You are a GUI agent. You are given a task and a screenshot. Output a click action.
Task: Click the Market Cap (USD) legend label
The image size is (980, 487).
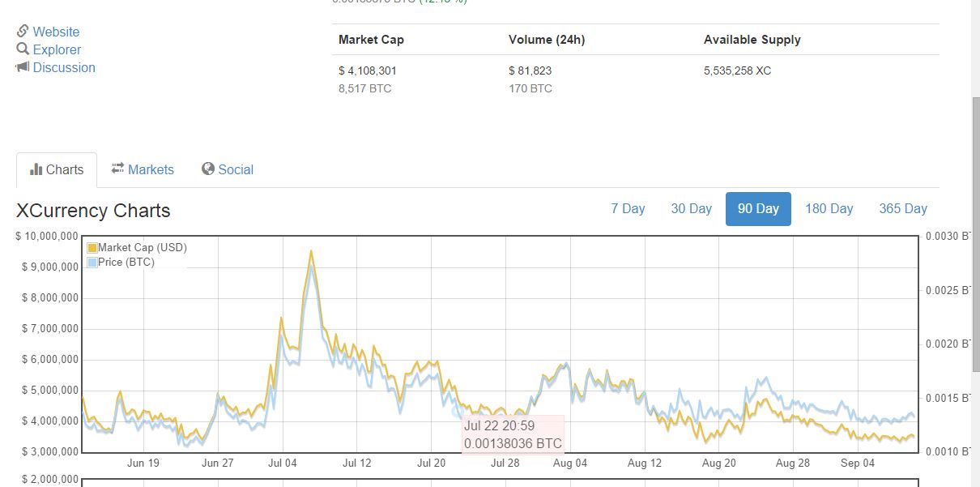tap(143, 248)
